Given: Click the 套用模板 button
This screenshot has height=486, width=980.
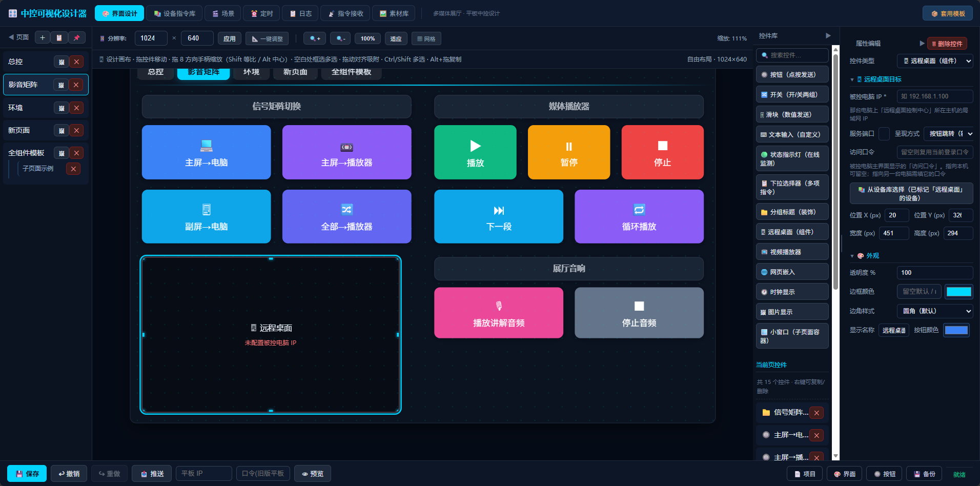Looking at the screenshot, I should (948, 13).
